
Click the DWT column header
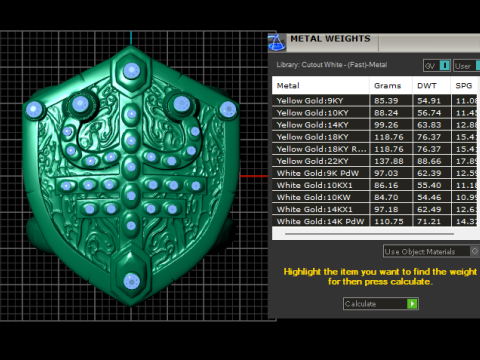(x=432, y=86)
